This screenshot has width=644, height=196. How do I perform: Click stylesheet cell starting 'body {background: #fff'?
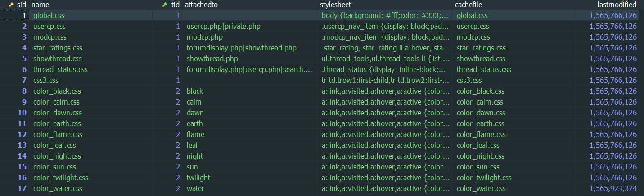385,15
